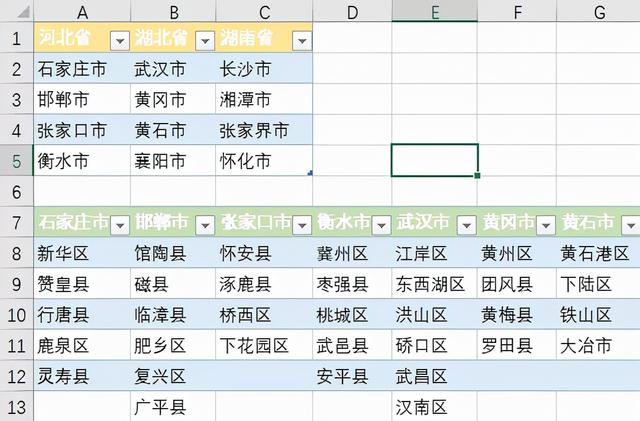Select cell containing 怀化市
Screen dimensions: 640x421
(x=264, y=161)
